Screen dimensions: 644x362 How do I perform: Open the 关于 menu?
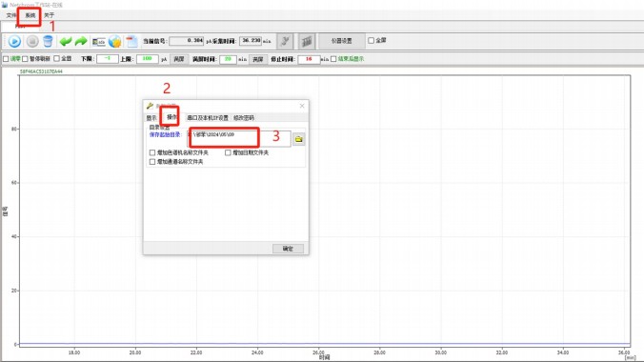(49, 15)
